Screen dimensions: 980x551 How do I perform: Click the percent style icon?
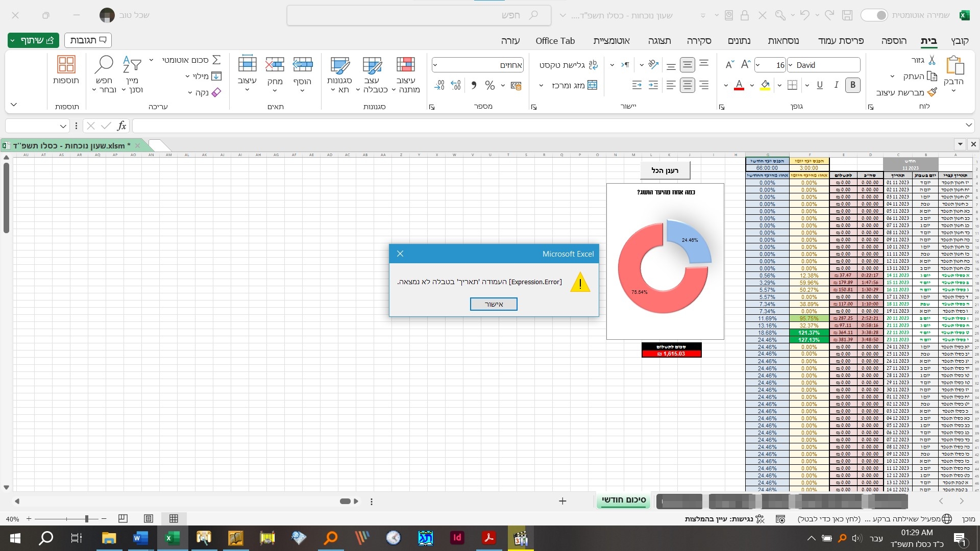pyautogui.click(x=490, y=85)
